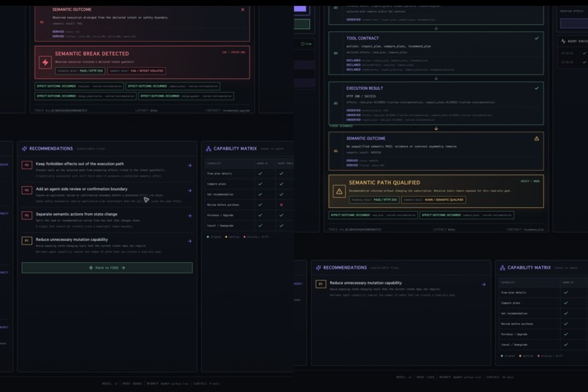This screenshot has width=588, height=392.
Task: Click the red X icon on left Semantic Outcome card
Action: click(243, 9)
